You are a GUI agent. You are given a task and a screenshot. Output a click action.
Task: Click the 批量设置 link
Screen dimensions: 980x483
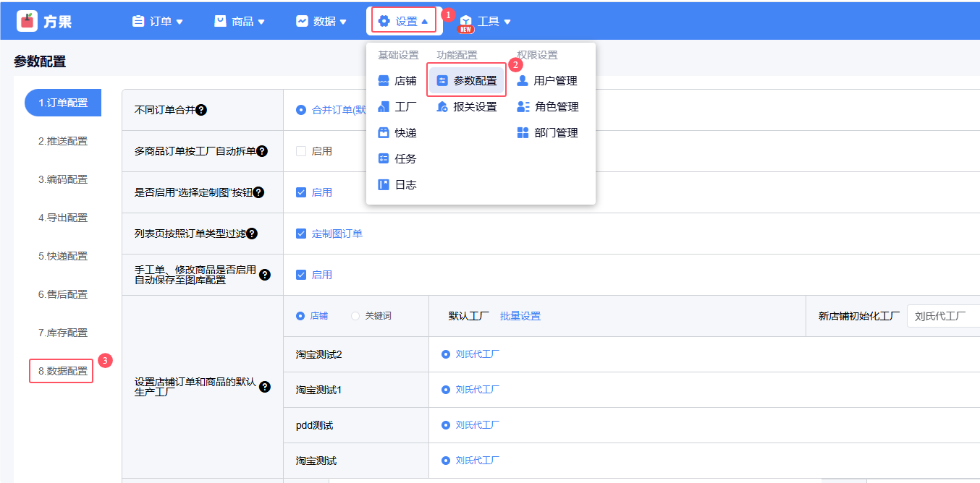tap(520, 316)
